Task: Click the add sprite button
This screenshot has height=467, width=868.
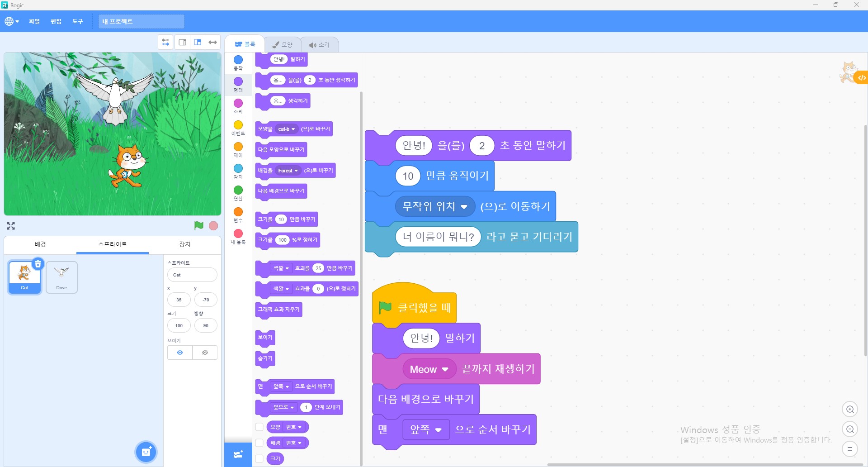Action: coord(146,452)
